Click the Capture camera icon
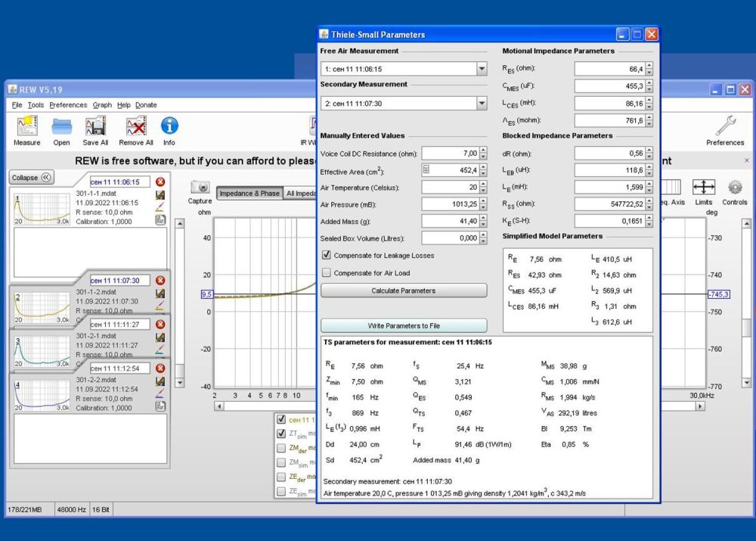756x541 pixels. (x=200, y=187)
